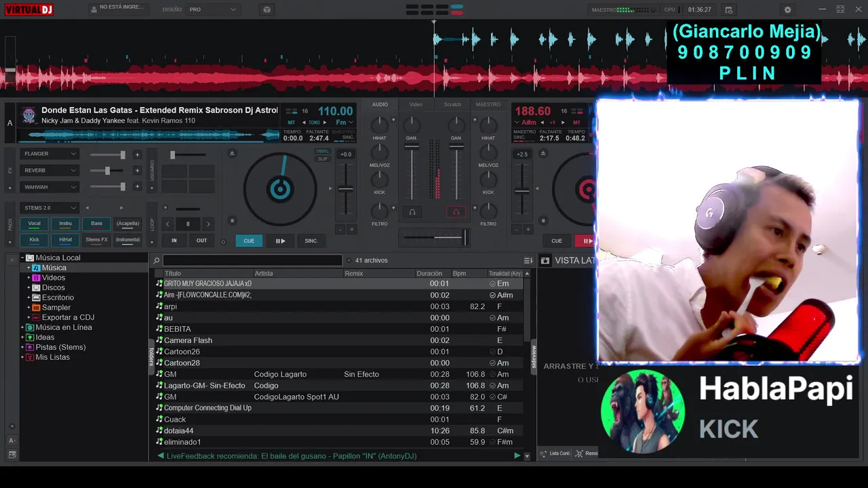The image size is (868, 488).
Task: Increase the loop size with right arrow
Action: (x=208, y=224)
